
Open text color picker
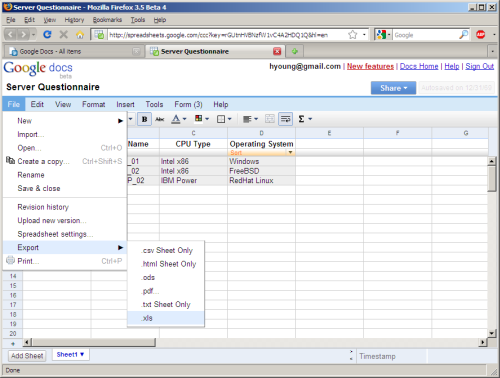[x=176, y=119]
